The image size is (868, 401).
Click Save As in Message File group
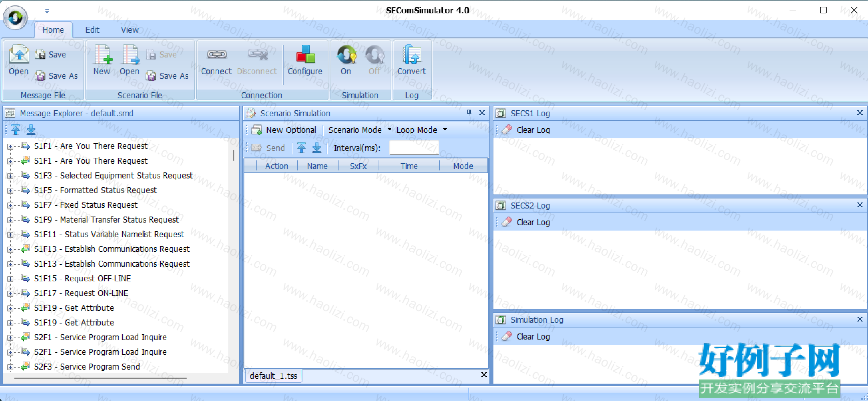coord(56,76)
